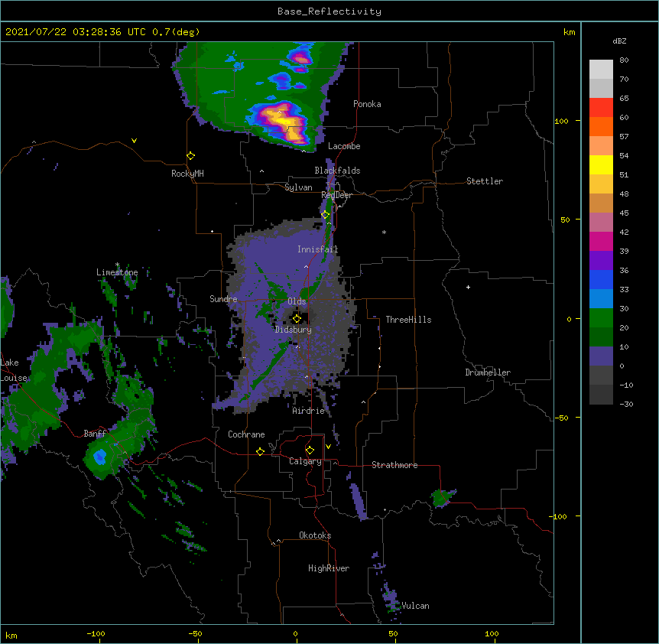Click the Strathmore city label
659x644 pixels.
tap(394, 465)
